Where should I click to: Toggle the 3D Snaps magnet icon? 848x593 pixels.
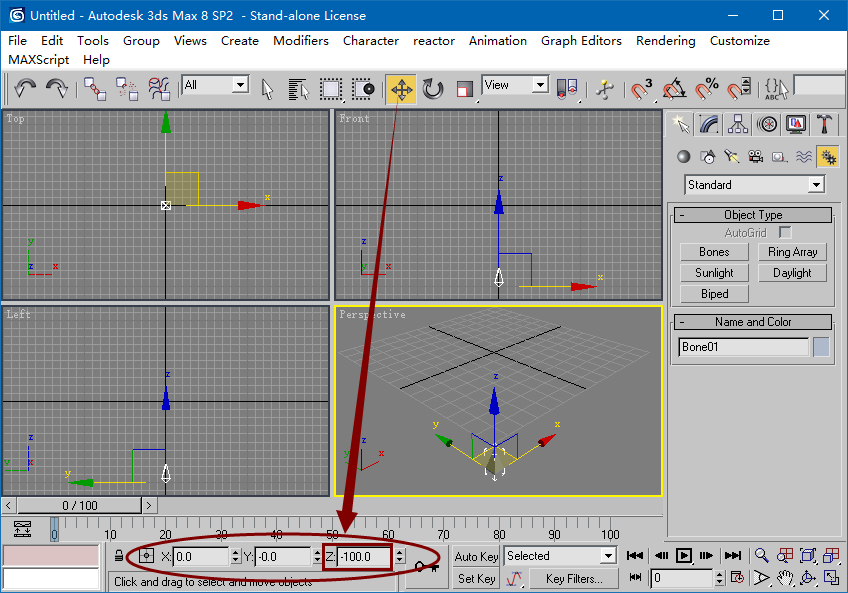point(642,89)
